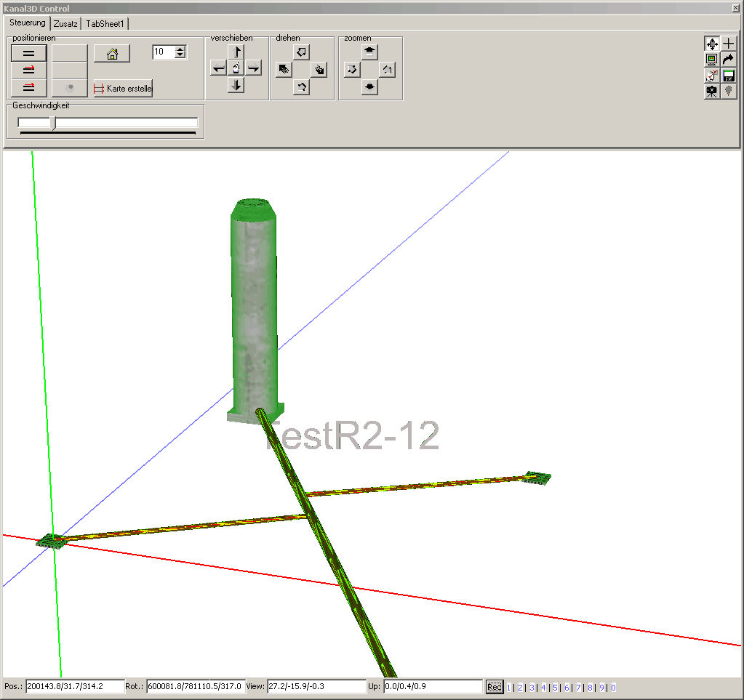Click the Karte erstellen button
Screen dimensions: 744x700
pos(123,89)
